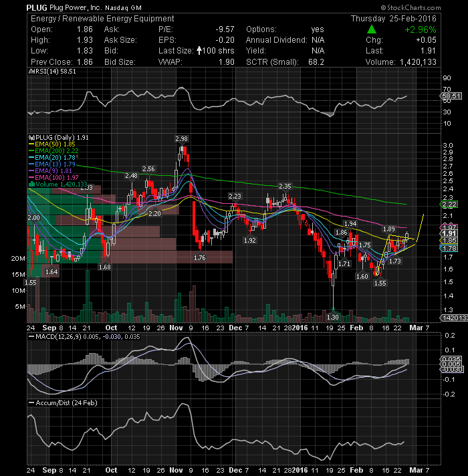The height and width of the screenshot is (476, 468).
Task: Click the 1.60 price low label
Action: click(362, 277)
